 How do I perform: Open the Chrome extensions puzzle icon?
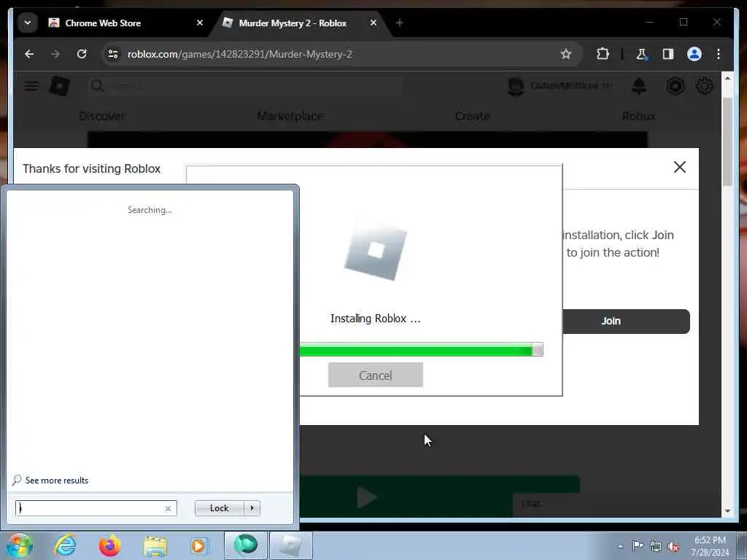[x=603, y=54]
